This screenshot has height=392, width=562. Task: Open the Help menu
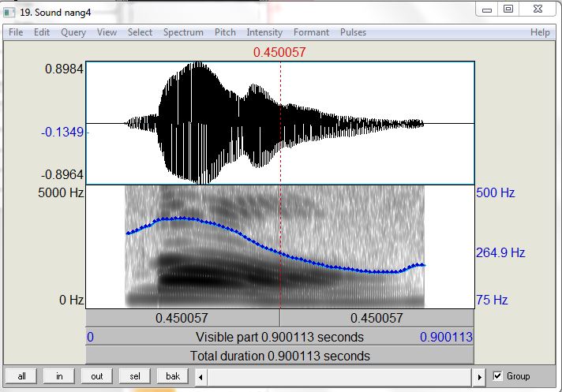pos(540,32)
